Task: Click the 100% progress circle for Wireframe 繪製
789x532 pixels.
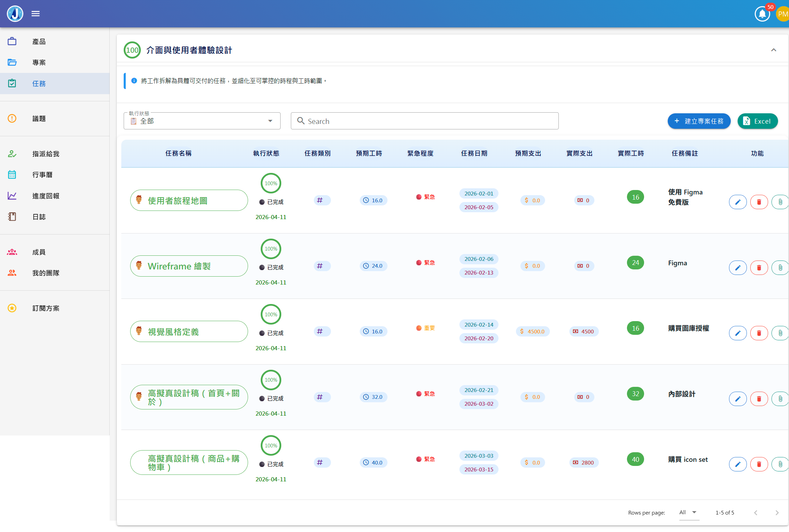Action: click(271, 249)
